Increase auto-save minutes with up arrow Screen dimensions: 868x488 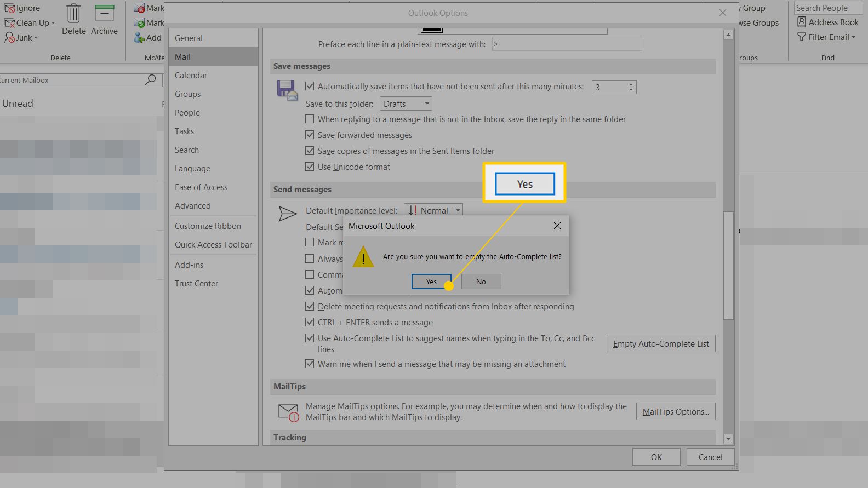pyautogui.click(x=631, y=84)
